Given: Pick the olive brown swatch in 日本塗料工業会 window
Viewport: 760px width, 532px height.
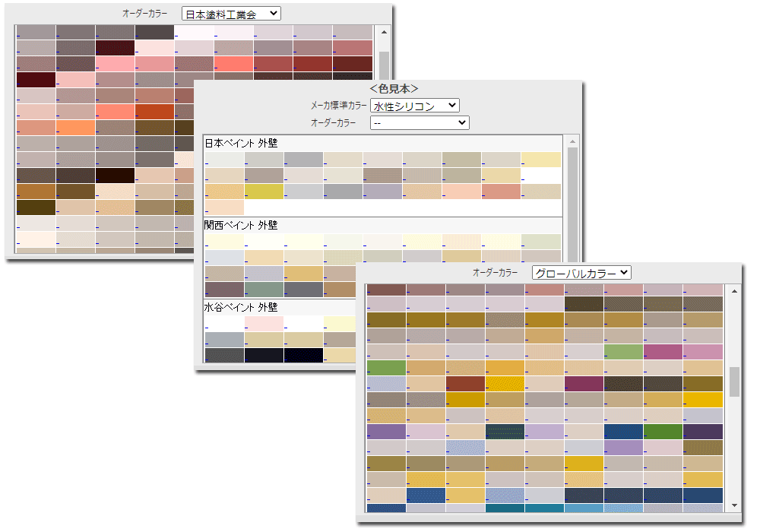Looking at the screenshot, I should [36, 207].
